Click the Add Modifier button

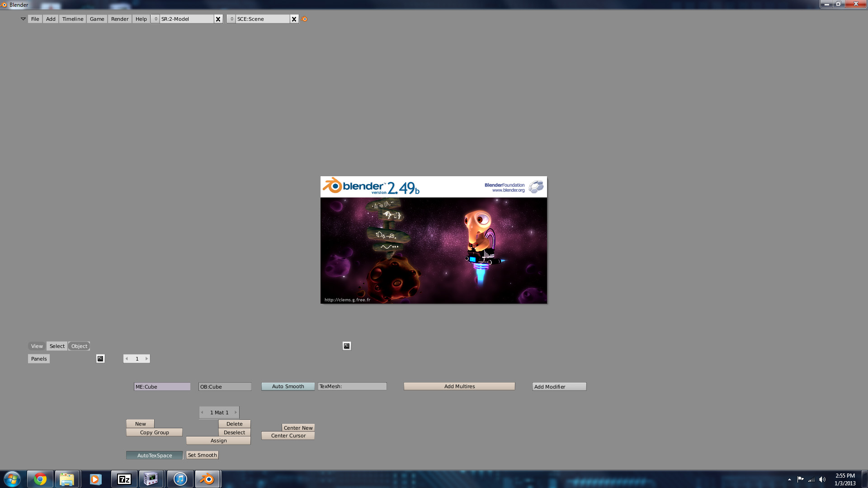pyautogui.click(x=559, y=387)
